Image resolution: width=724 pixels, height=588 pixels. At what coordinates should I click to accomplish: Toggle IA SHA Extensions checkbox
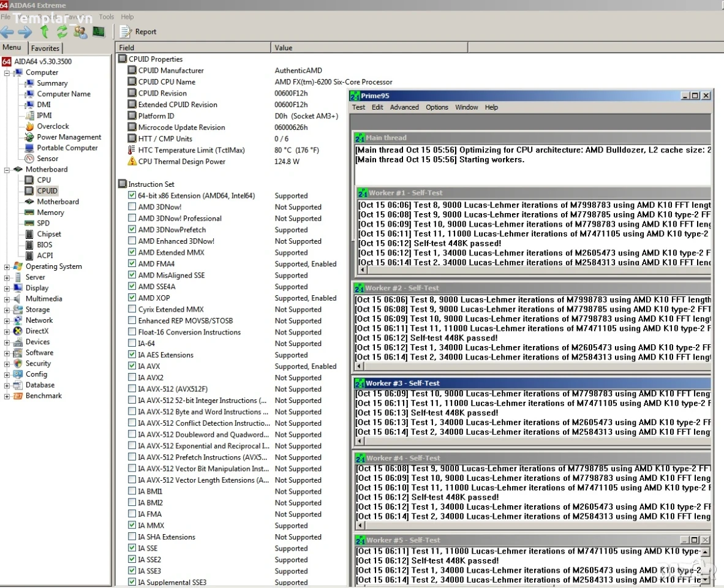point(132,537)
